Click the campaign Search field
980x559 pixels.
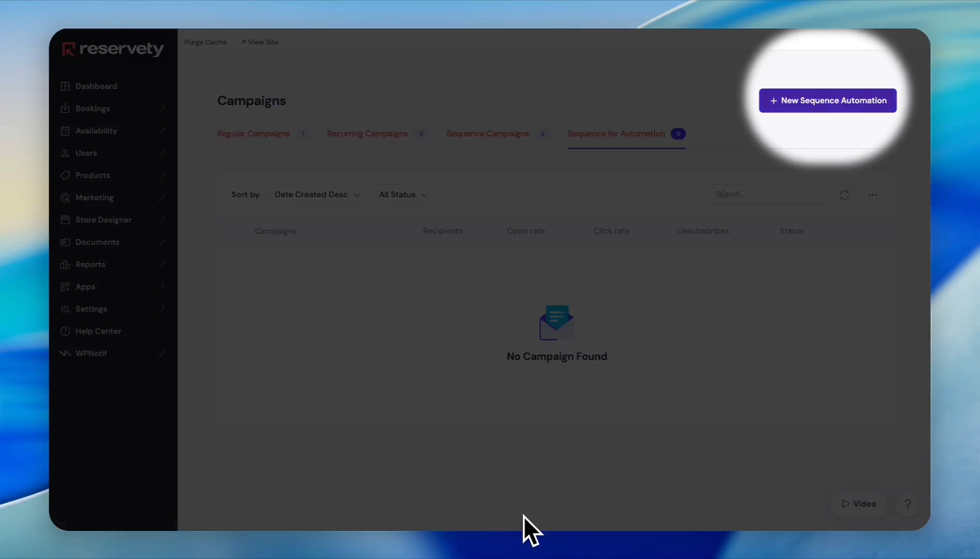(x=767, y=194)
